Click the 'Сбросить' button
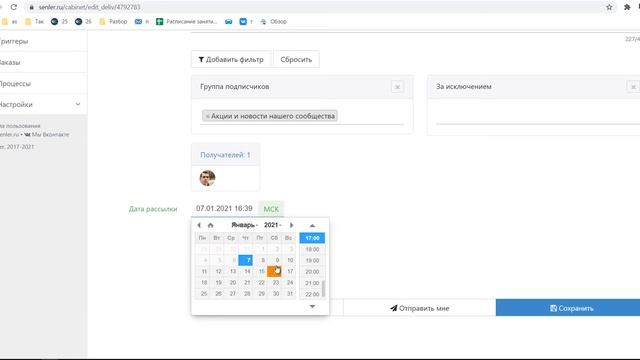This screenshot has height=360, width=640. click(296, 60)
